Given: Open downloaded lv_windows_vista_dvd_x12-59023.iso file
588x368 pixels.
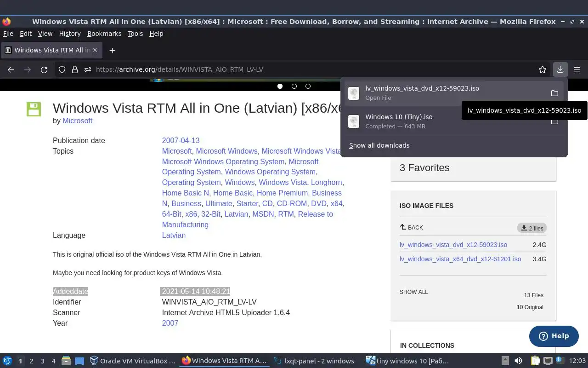Looking at the screenshot, I should coord(448,93).
